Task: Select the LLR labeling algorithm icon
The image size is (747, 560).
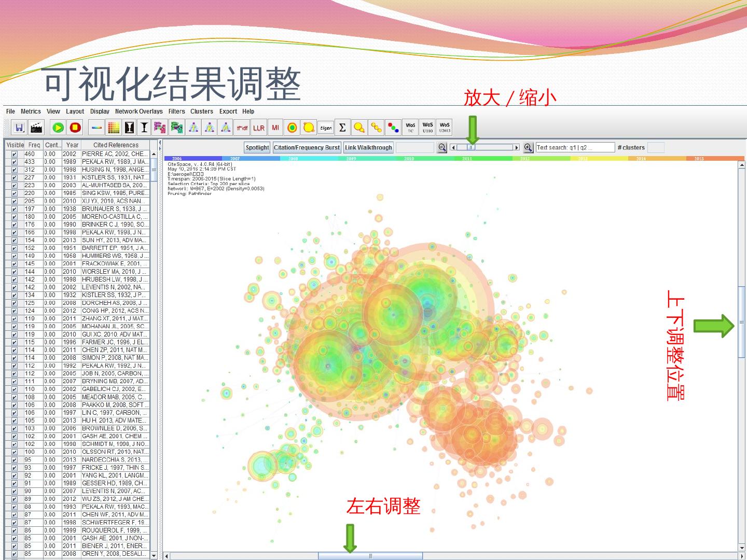Action: [x=259, y=128]
